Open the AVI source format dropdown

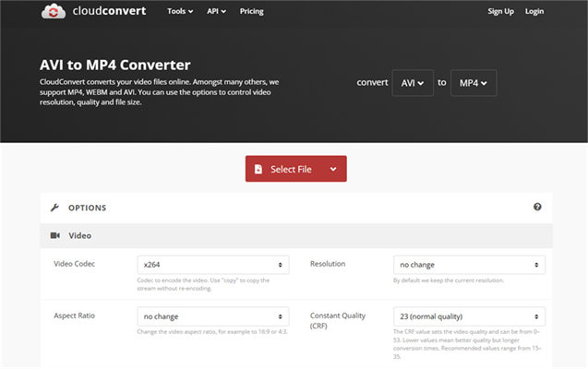[x=413, y=83]
